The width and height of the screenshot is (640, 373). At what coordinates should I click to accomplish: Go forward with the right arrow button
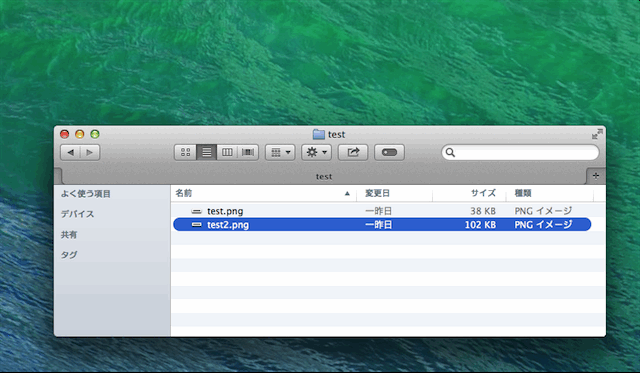[90, 152]
